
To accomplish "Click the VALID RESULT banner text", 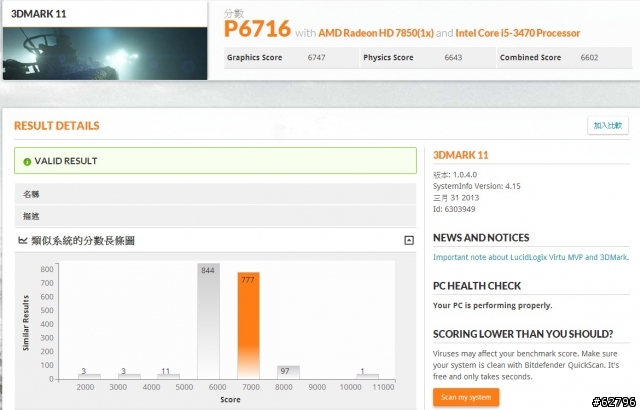I will click(x=66, y=161).
